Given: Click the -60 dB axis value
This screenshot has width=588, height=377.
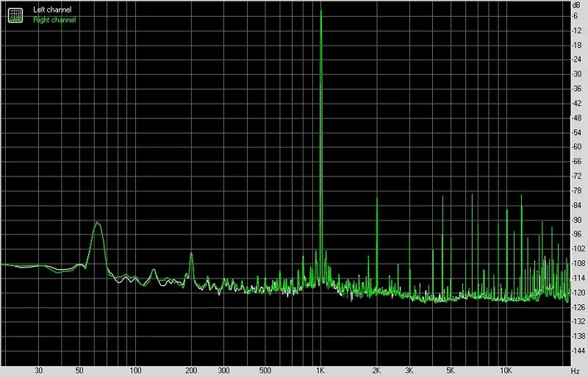Looking at the screenshot, I should coord(577,147).
